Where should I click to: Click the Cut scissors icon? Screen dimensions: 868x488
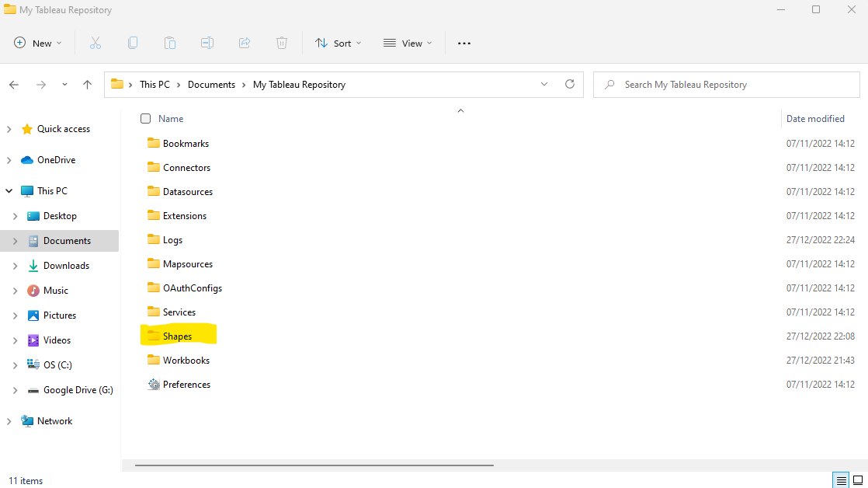tap(95, 44)
